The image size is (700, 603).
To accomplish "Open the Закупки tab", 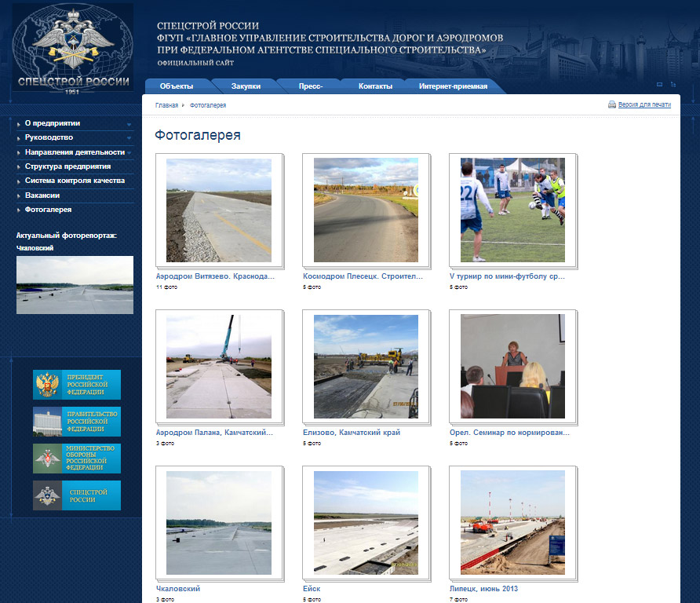I will (246, 86).
